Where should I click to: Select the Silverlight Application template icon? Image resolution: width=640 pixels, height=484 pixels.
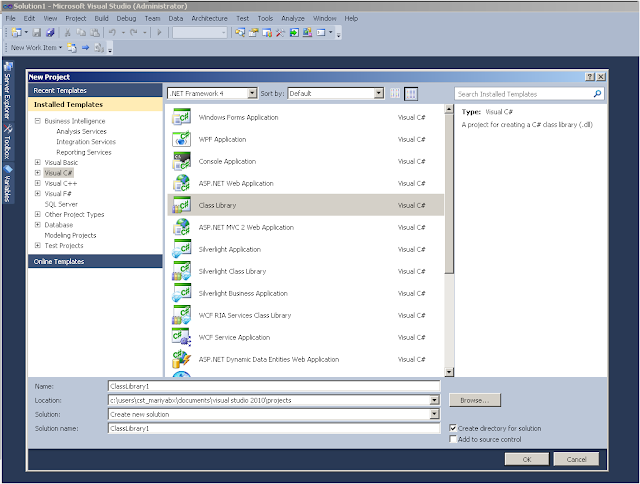(x=182, y=249)
